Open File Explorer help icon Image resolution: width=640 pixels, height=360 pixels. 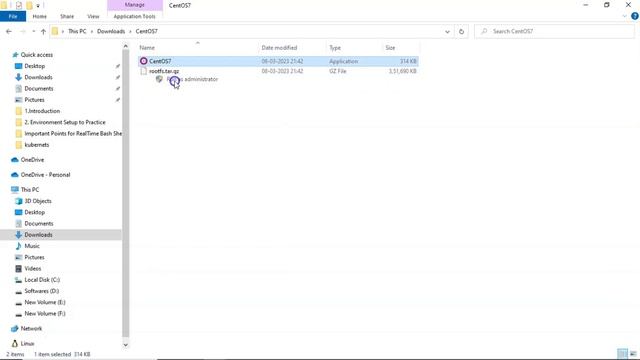[x=635, y=16]
